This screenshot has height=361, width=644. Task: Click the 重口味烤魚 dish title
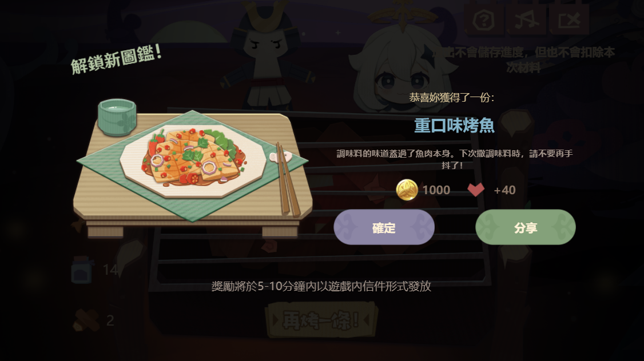coord(454,125)
